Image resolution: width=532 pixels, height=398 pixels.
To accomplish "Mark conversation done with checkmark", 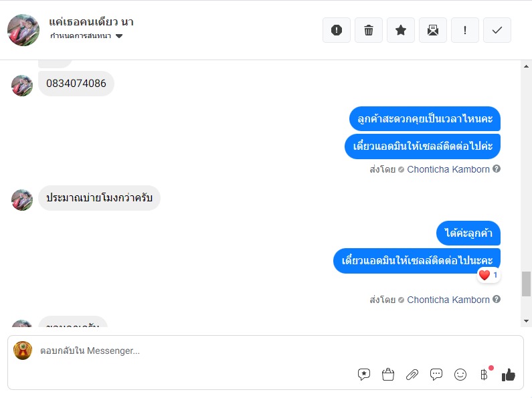I will (497, 30).
